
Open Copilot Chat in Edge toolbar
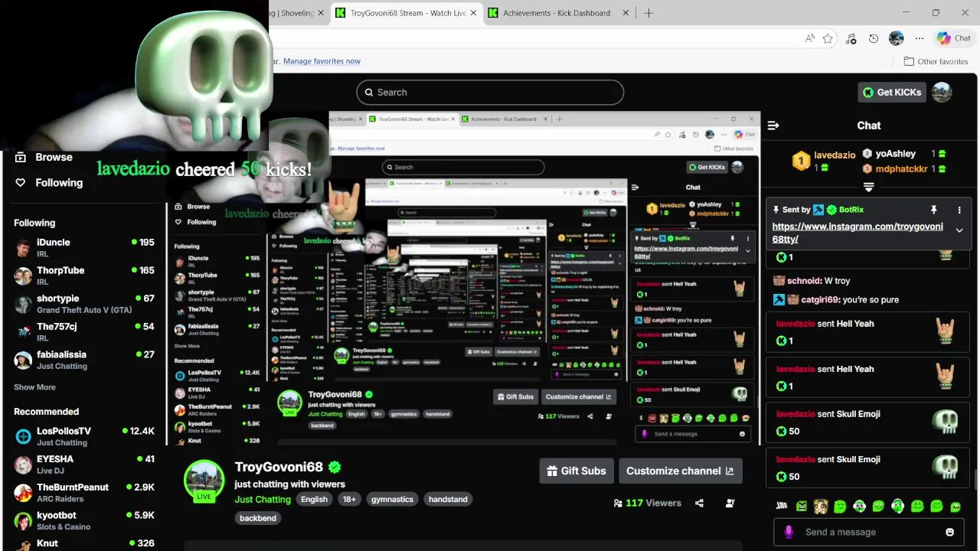point(954,38)
